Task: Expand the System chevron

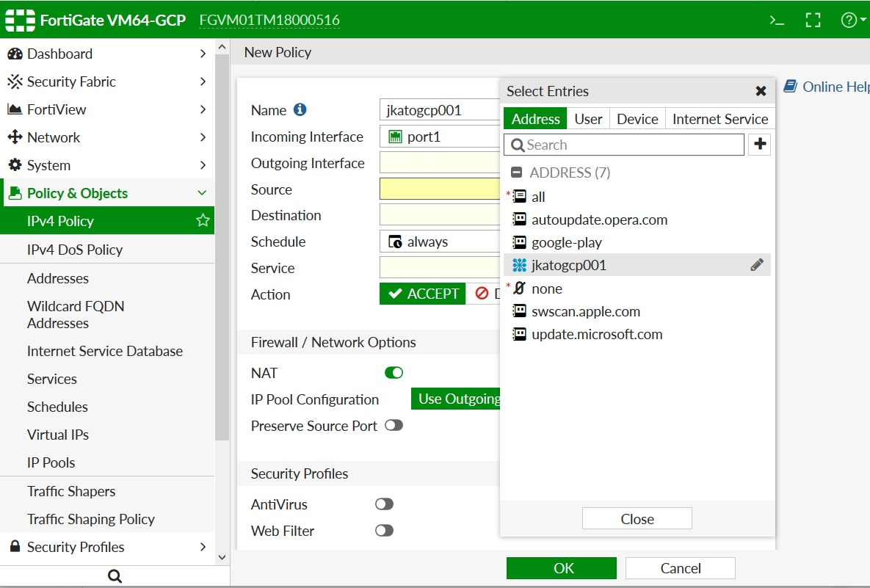Action: 203,165
